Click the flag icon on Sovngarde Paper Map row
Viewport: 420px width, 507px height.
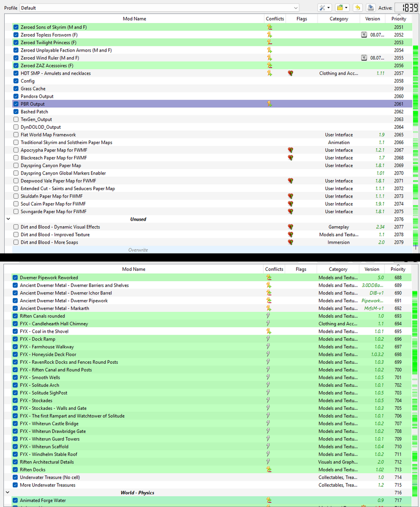290,211
